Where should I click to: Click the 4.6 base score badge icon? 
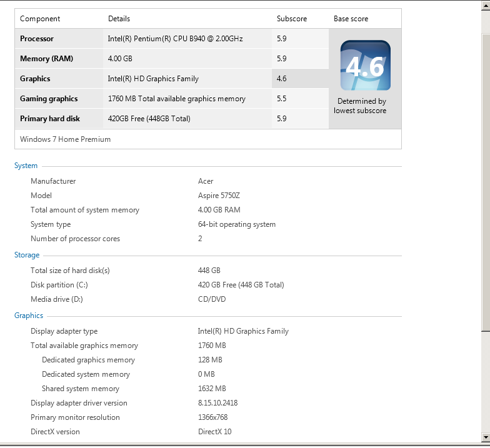pos(365,65)
